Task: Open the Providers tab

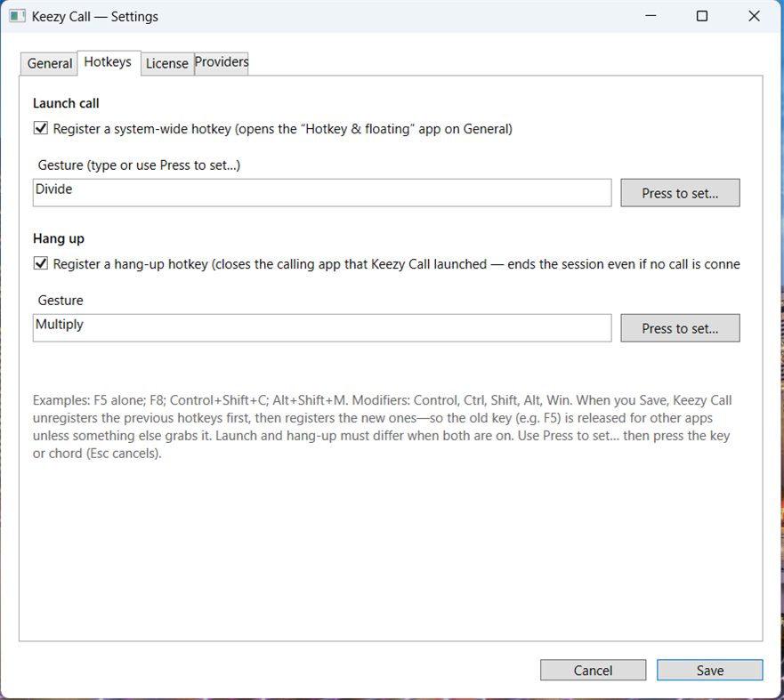Action: click(221, 62)
